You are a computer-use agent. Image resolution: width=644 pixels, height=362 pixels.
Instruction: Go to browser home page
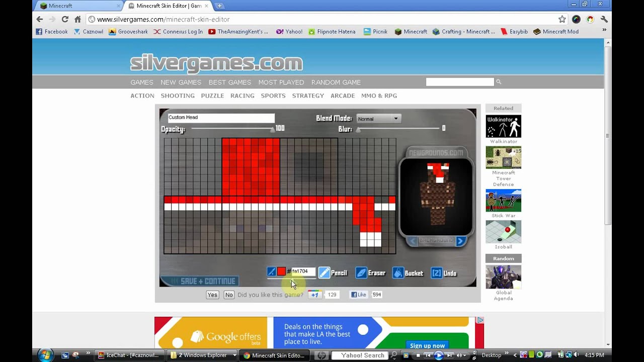pyautogui.click(x=77, y=19)
